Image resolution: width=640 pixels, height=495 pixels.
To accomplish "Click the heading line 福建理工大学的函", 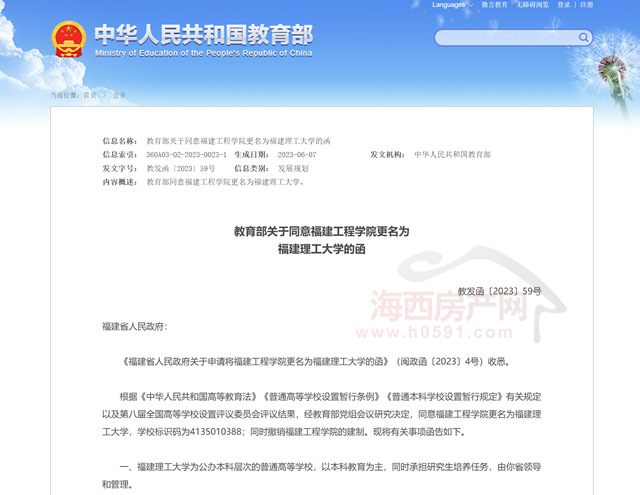I will pyautogui.click(x=321, y=249).
